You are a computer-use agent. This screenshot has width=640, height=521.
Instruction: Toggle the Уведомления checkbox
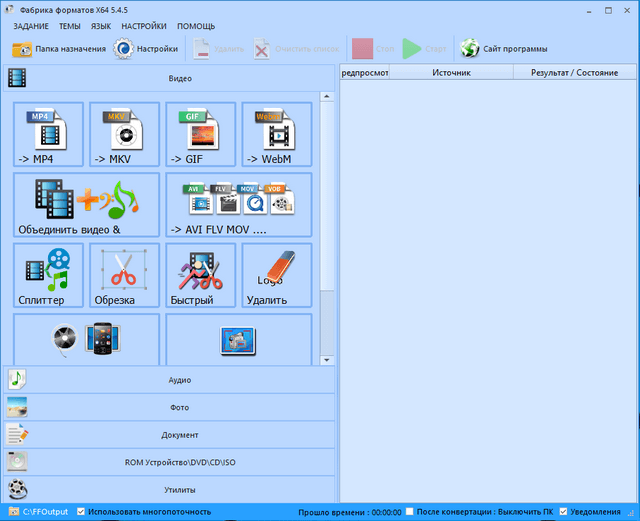point(564,511)
